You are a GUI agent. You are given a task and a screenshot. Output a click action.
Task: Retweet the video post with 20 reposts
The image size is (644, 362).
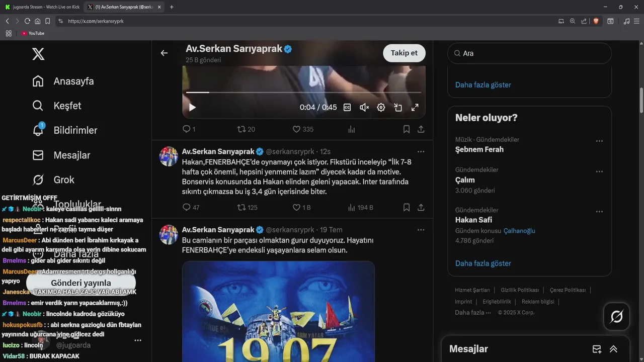246,129
